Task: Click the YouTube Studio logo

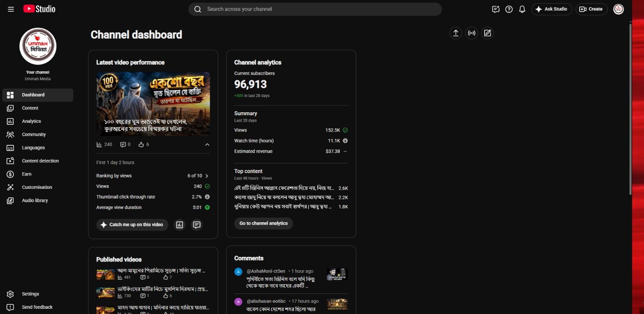Action: click(x=39, y=9)
